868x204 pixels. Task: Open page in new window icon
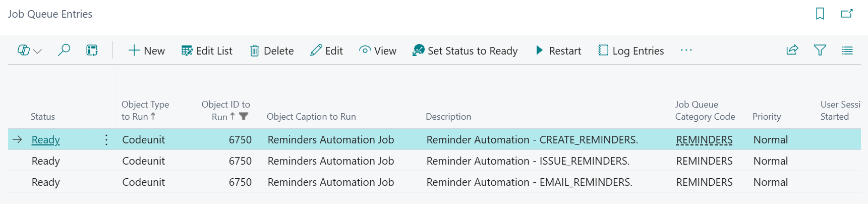pos(847,14)
